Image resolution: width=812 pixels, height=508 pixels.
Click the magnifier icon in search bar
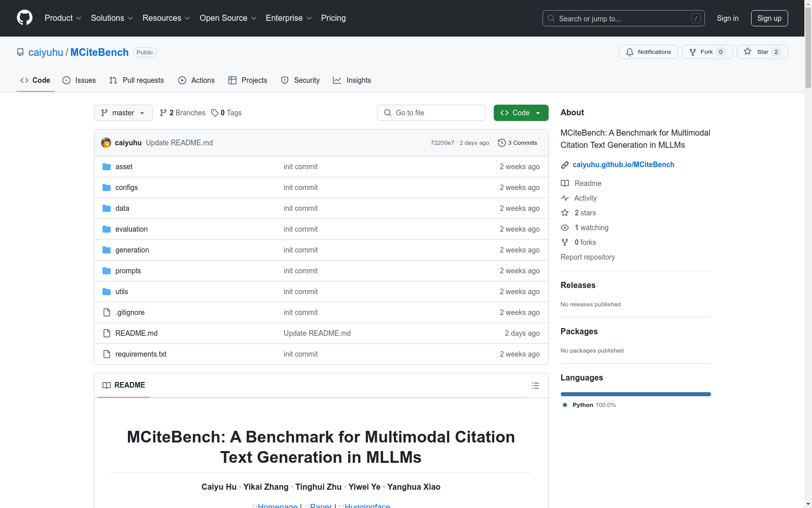click(551, 18)
